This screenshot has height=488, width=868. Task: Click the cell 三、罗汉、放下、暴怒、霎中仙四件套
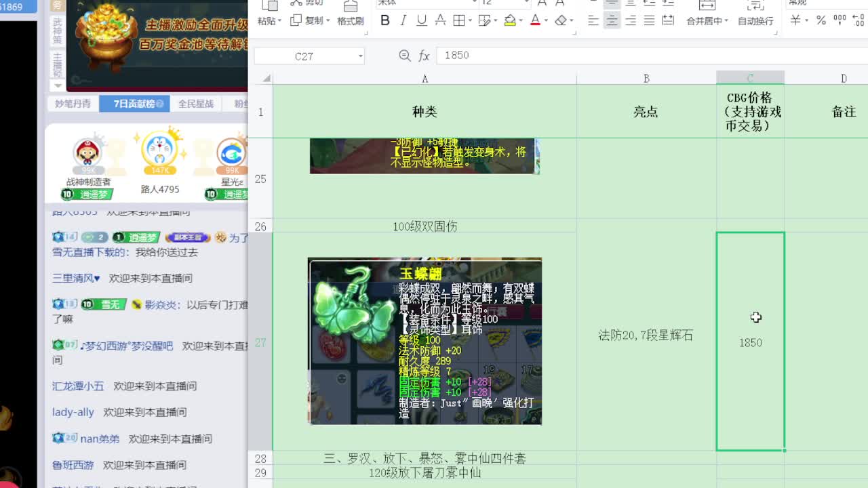[425, 459]
